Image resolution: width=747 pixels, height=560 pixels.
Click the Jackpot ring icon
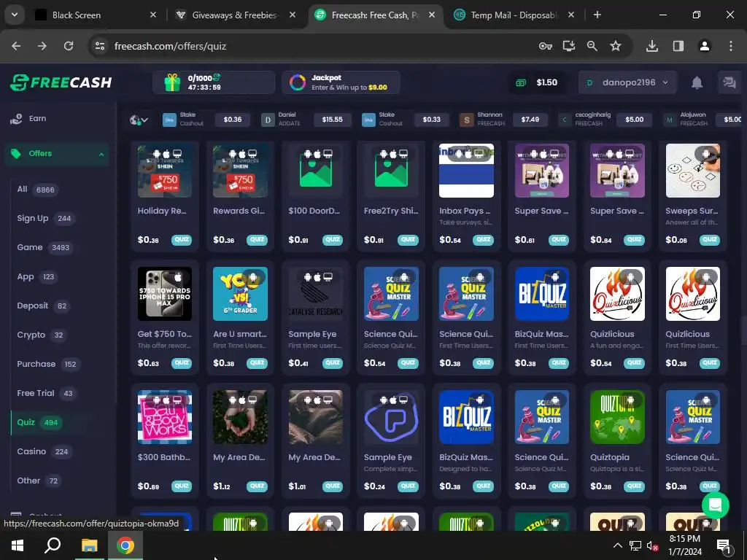(x=298, y=82)
